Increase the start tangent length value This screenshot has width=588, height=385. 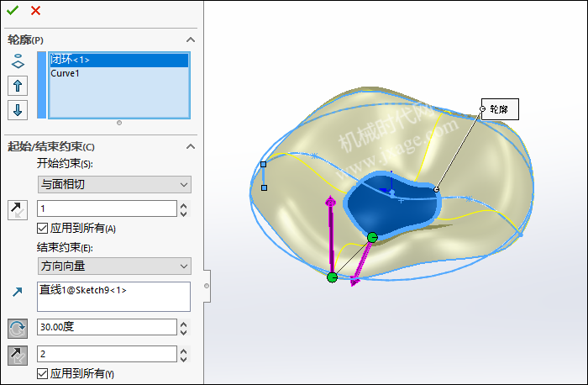coord(183,205)
